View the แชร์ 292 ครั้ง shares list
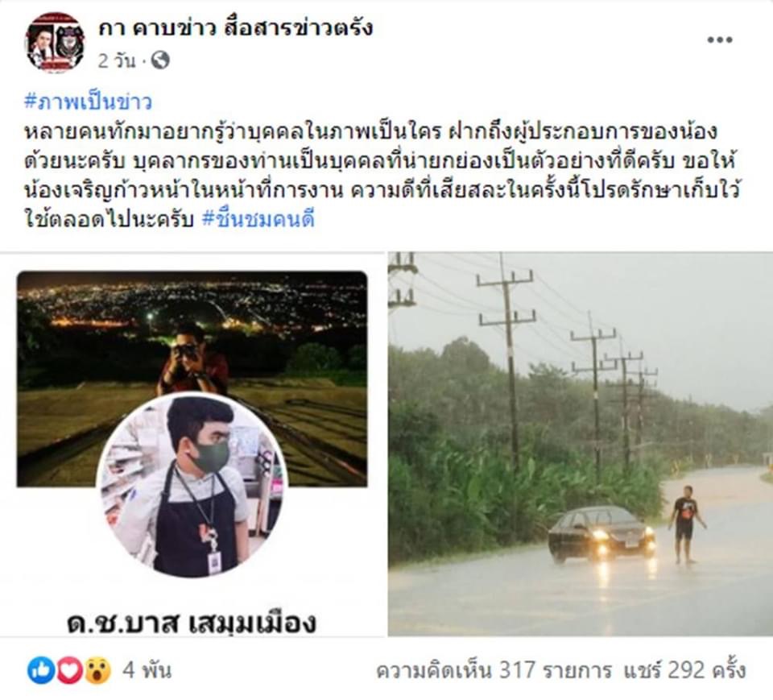773x700 pixels. 684,670
